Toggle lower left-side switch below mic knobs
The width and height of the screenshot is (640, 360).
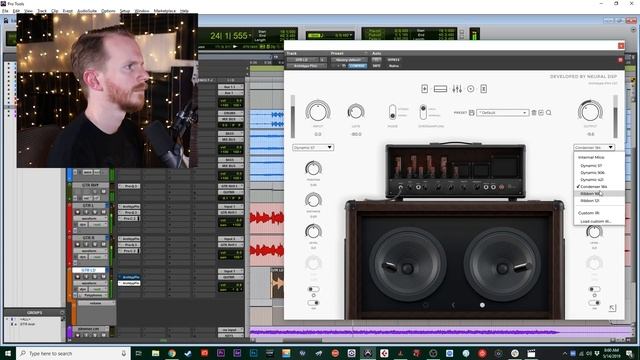pos(313,303)
